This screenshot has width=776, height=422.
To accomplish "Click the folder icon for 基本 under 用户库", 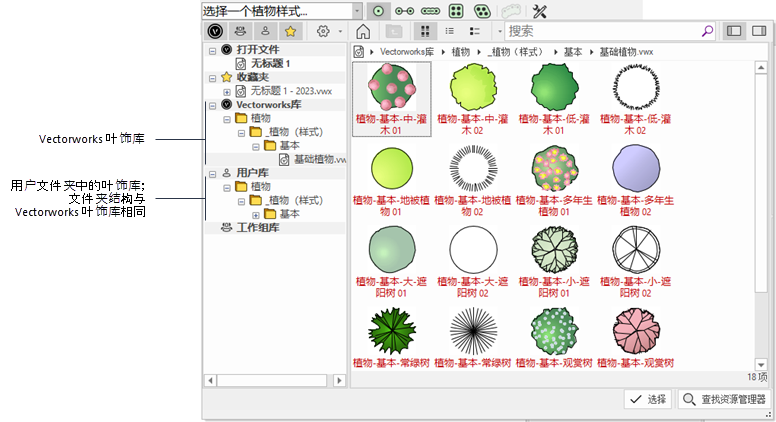I will [270, 214].
